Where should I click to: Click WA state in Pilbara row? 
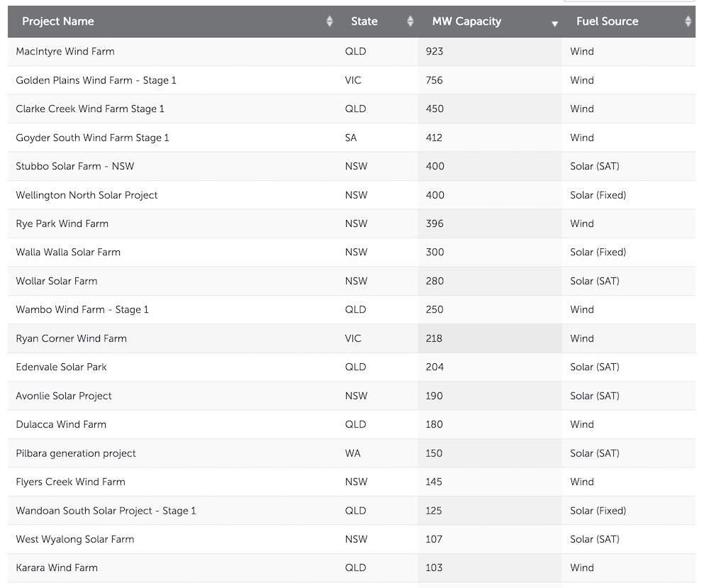[352, 454]
